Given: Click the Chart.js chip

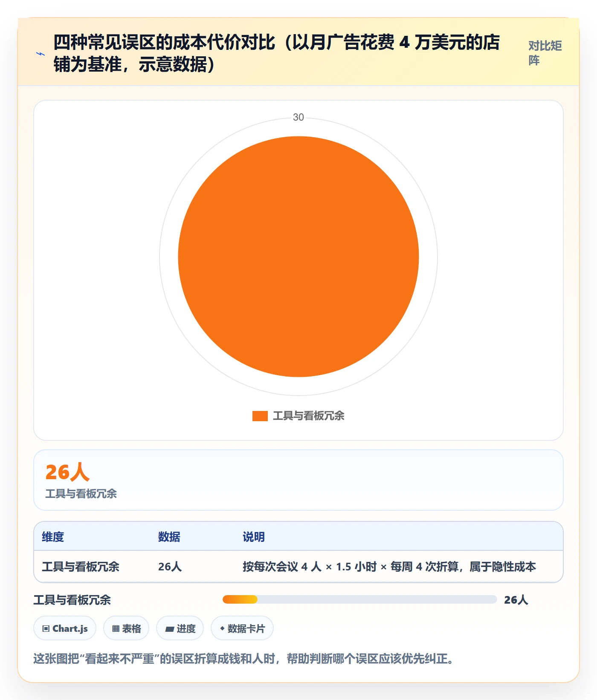Looking at the screenshot, I should click(65, 628).
